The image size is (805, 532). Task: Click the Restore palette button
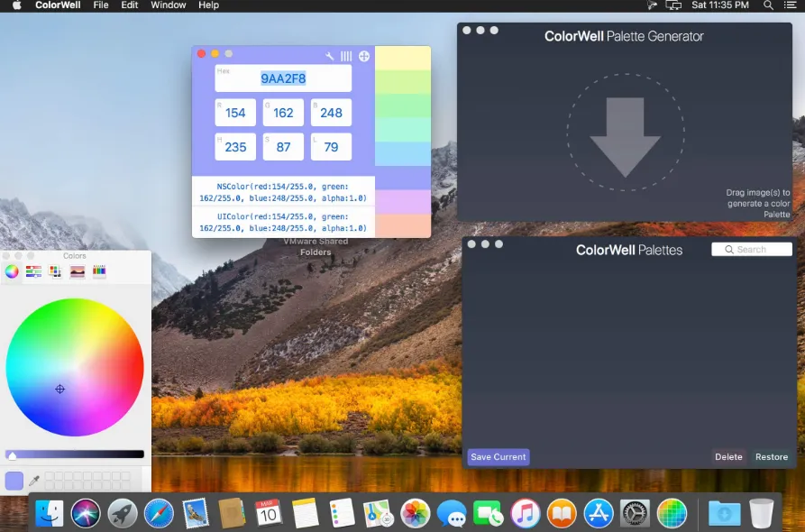[772, 456]
